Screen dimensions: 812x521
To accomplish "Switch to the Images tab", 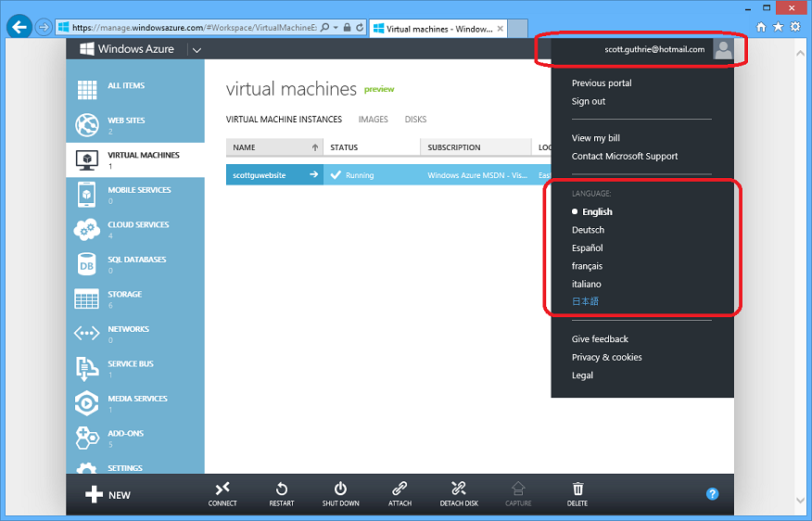I will click(x=373, y=120).
